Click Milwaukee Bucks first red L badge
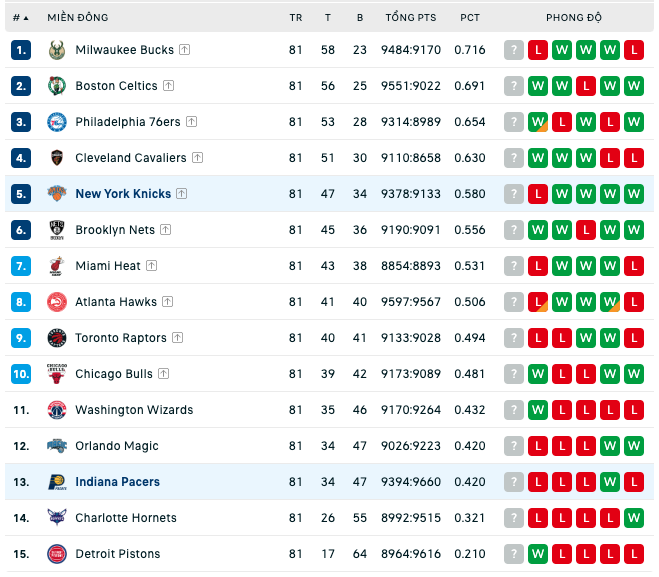Viewport: 659px width, 577px height. tap(538, 50)
